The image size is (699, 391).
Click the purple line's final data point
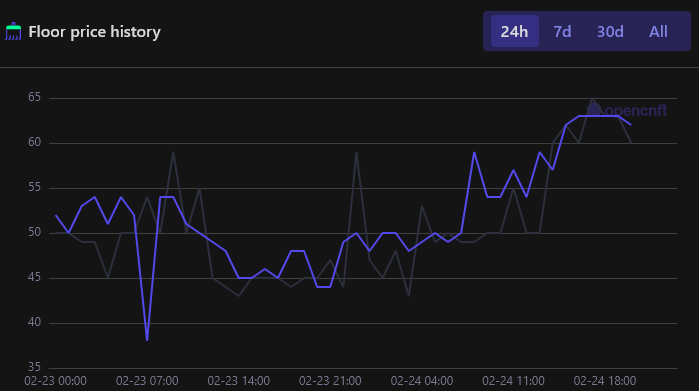630,125
